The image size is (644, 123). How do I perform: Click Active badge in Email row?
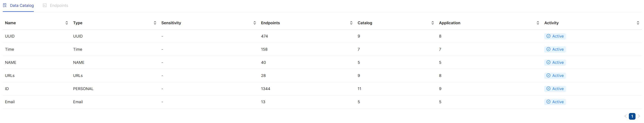click(555, 102)
